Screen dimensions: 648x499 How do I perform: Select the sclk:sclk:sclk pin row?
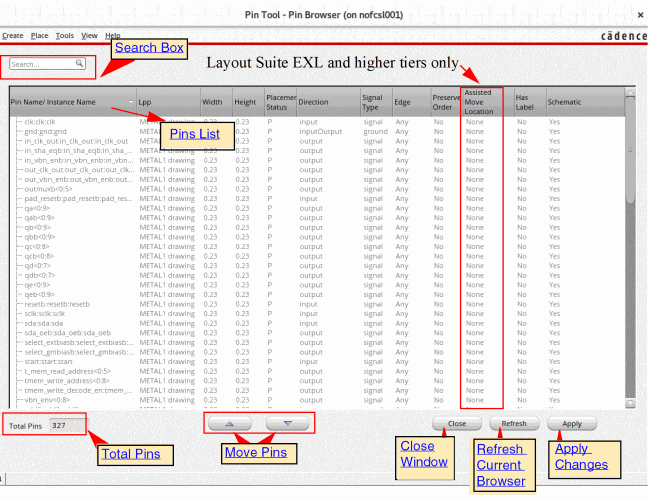click(317, 314)
